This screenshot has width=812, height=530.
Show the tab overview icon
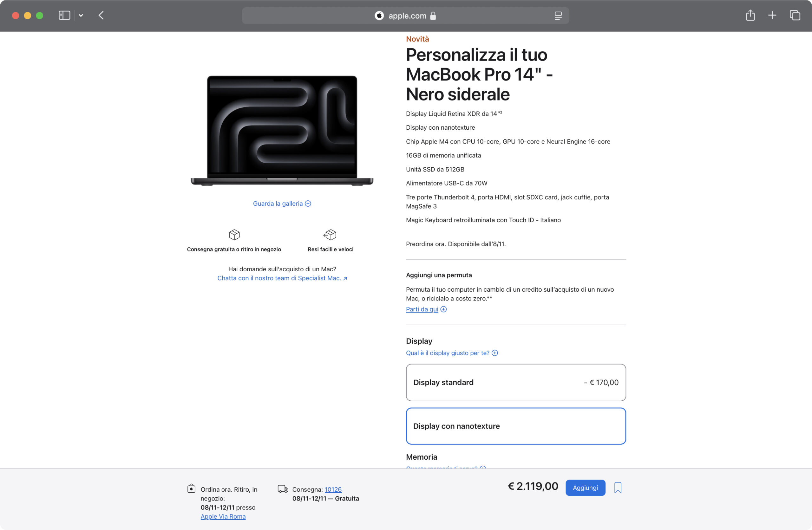click(x=795, y=15)
